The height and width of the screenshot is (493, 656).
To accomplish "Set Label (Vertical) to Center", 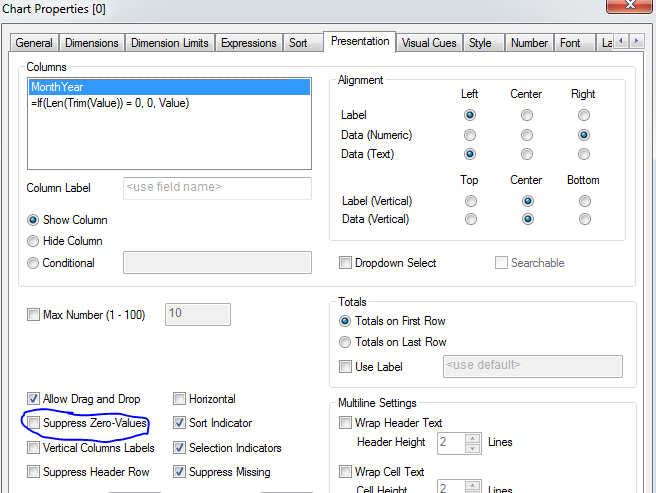I will point(528,201).
